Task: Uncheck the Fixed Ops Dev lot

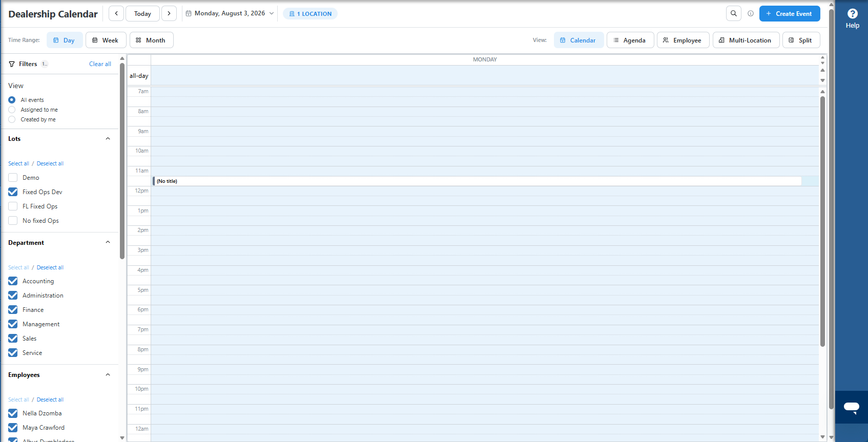Action: pyautogui.click(x=13, y=192)
